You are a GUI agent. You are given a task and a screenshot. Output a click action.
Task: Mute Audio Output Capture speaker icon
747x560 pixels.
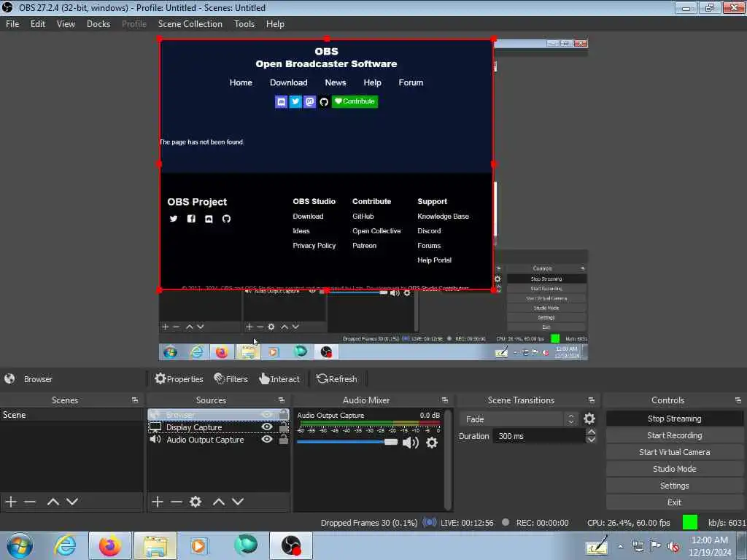(410, 443)
